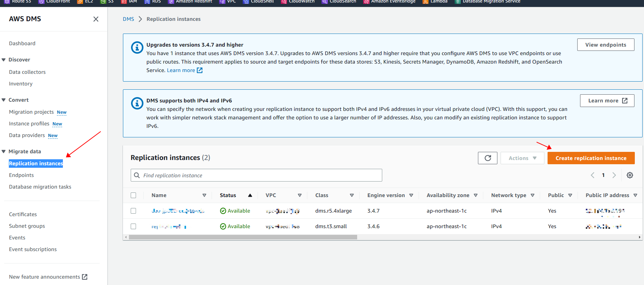This screenshot has height=285, width=644.
Task: Open Amazon Redshift shortcut icon
Action: click(x=171, y=1)
